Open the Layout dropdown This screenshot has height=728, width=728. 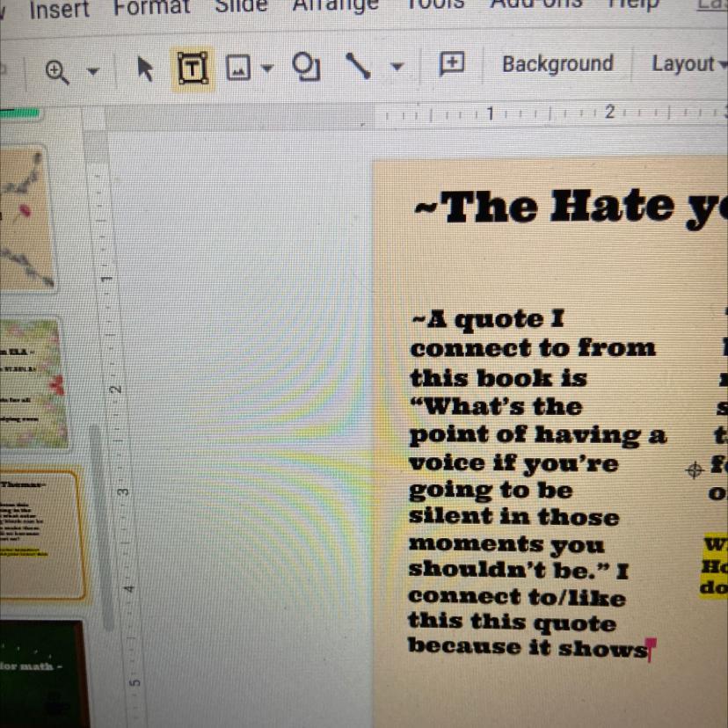pyautogui.click(x=689, y=64)
